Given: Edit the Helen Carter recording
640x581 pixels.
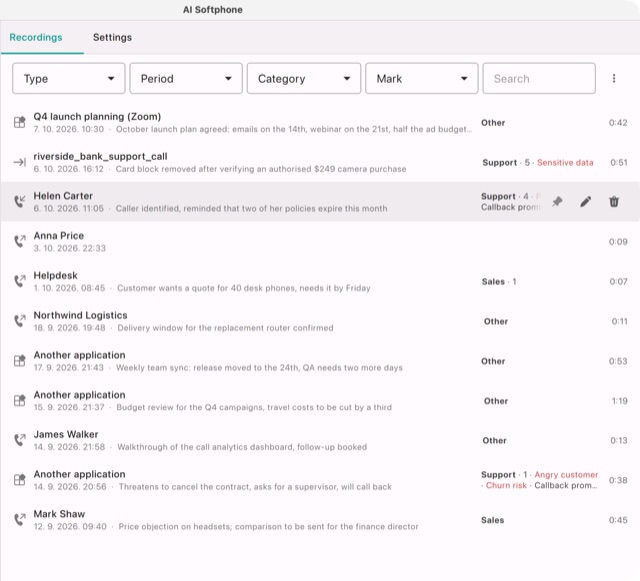Looking at the screenshot, I should 586,201.
